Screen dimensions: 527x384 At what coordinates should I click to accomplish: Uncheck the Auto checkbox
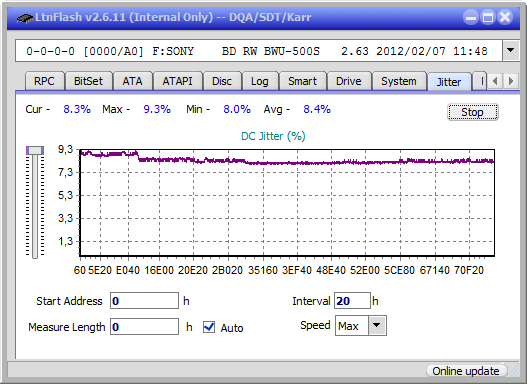209,327
